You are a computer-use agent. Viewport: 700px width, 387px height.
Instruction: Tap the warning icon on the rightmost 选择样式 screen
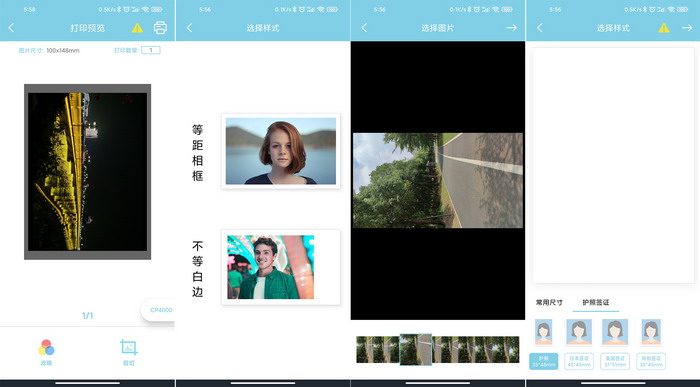(664, 28)
